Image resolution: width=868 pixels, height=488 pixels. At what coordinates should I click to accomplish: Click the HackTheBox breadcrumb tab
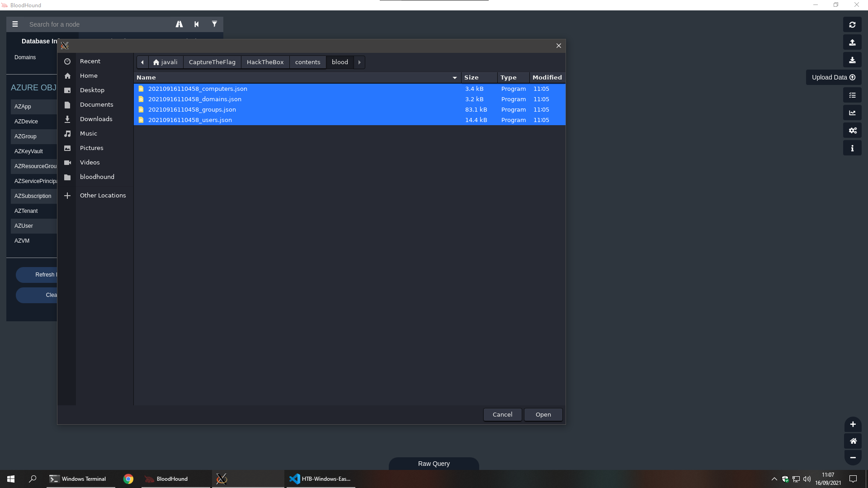(264, 62)
